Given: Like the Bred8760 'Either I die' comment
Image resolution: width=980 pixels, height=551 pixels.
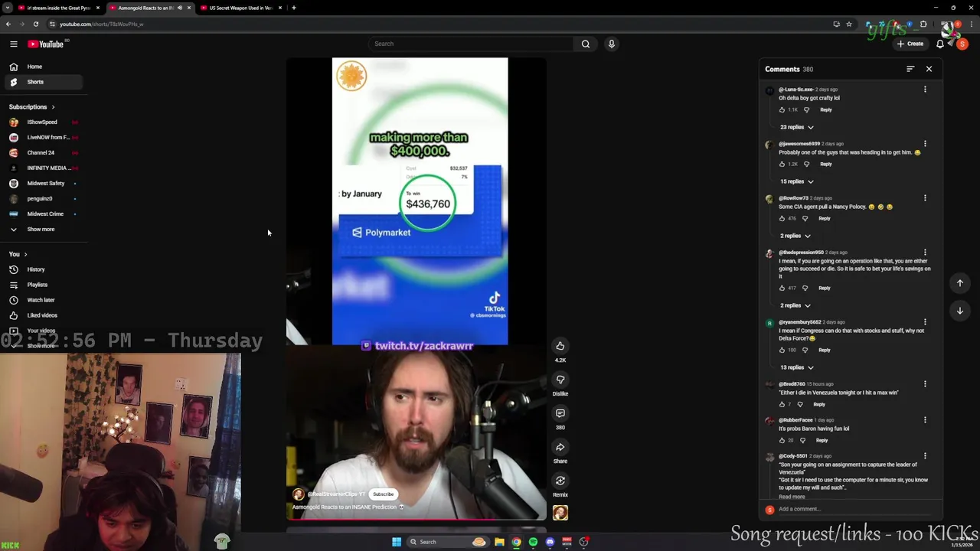Looking at the screenshot, I should pyautogui.click(x=782, y=404).
